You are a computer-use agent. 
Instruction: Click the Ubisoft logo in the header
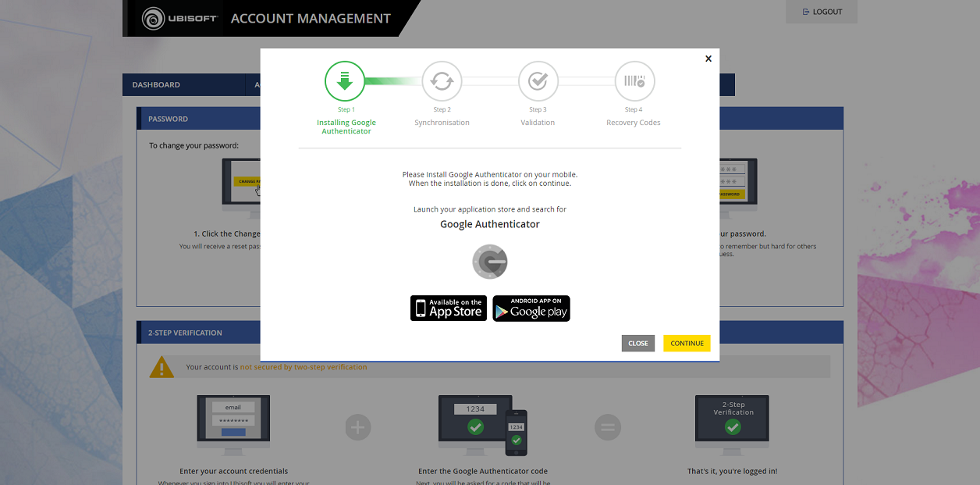tap(179, 18)
